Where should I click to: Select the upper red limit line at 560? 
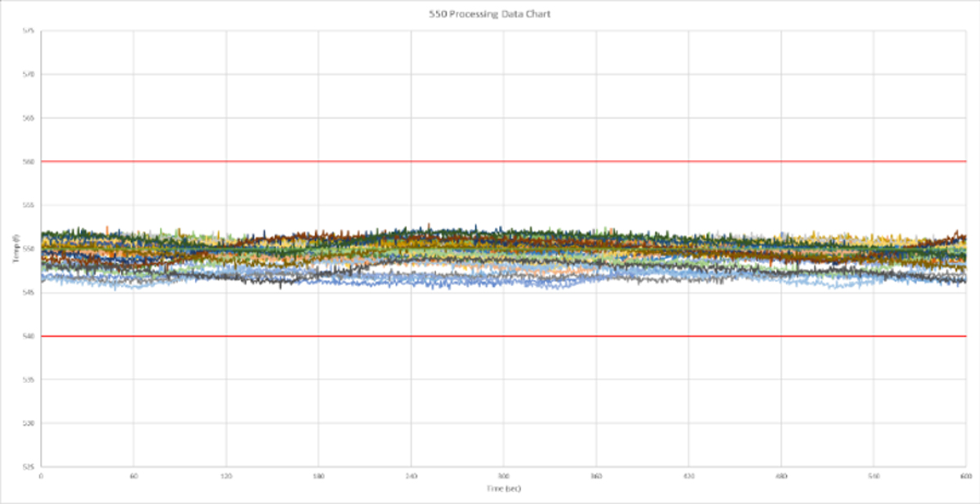tap(504, 161)
